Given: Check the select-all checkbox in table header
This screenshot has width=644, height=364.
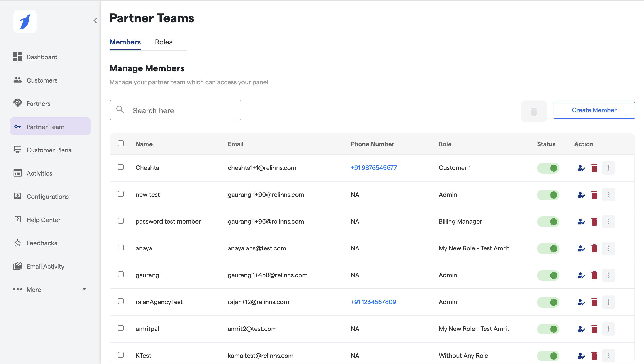Looking at the screenshot, I should point(121,144).
